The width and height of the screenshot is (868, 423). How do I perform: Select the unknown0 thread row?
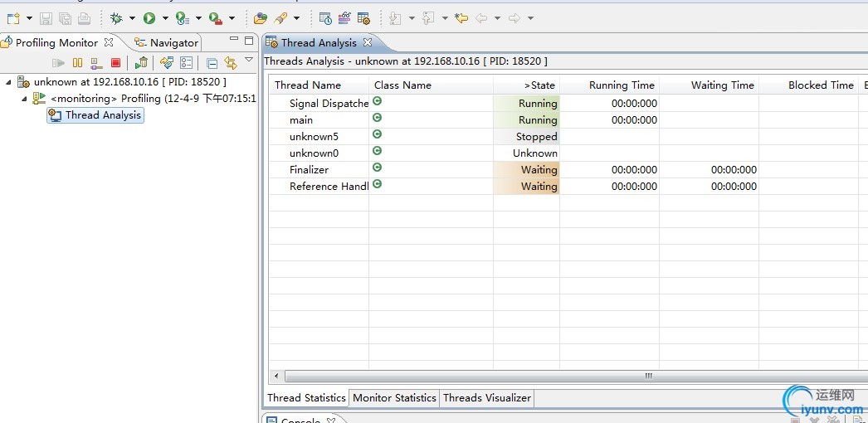click(x=568, y=153)
